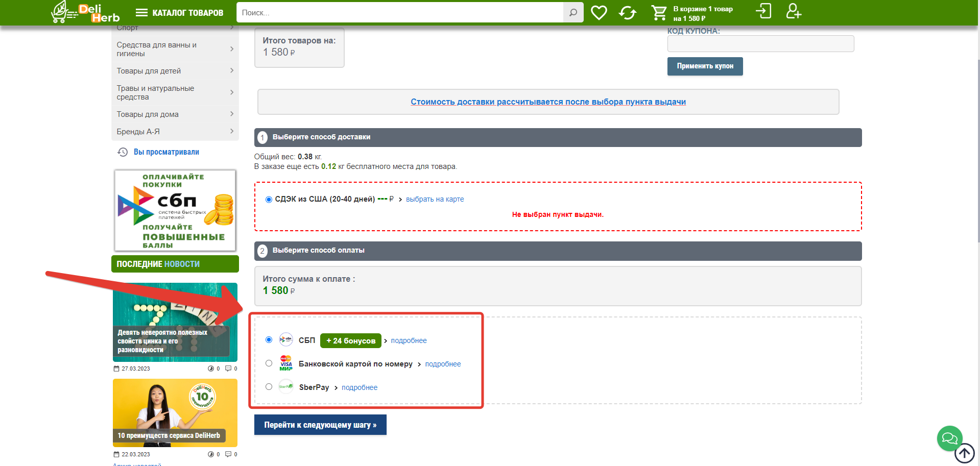The width and height of the screenshot is (980, 466).
Task: Click the 'Не выбран пункт выдачи' warning text
Action: point(558,215)
